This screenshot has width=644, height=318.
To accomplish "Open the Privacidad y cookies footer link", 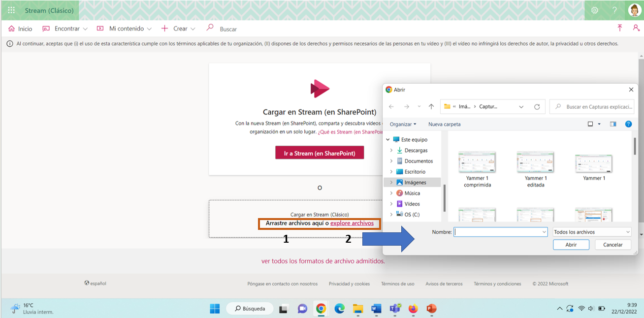I will point(349,284).
